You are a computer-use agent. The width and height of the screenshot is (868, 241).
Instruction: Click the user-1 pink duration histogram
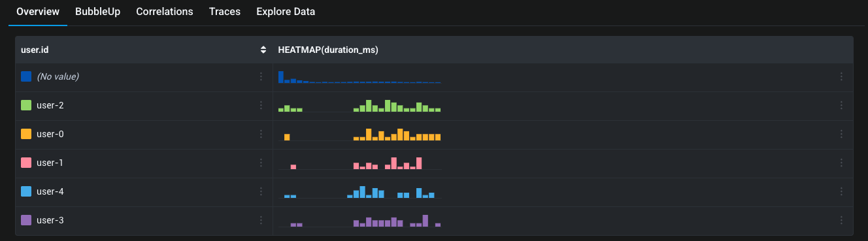tap(359, 163)
